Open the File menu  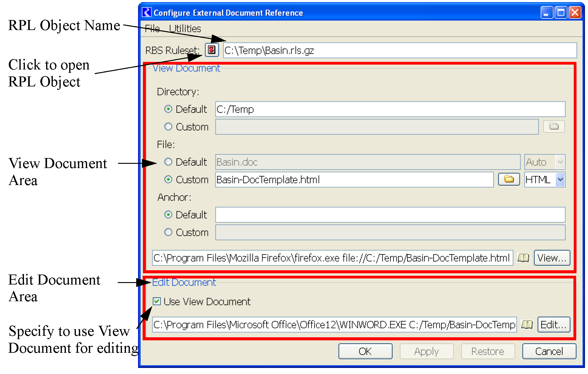152,29
